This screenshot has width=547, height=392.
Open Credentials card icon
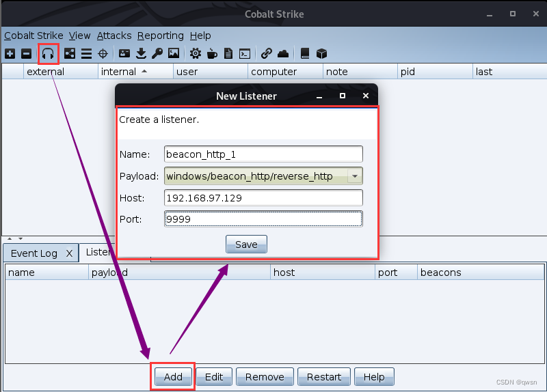click(124, 53)
